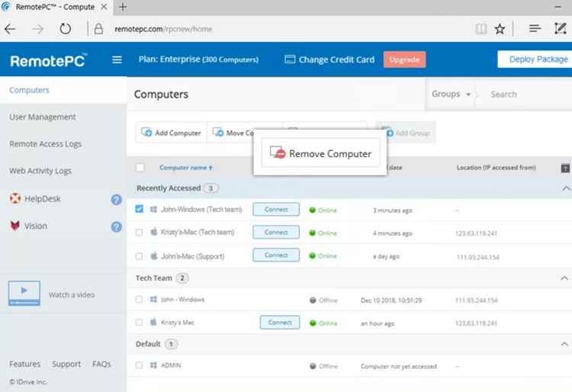The image size is (572, 392).
Task: Toggle the hamburger sidebar menu
Action: click(117, 59)
